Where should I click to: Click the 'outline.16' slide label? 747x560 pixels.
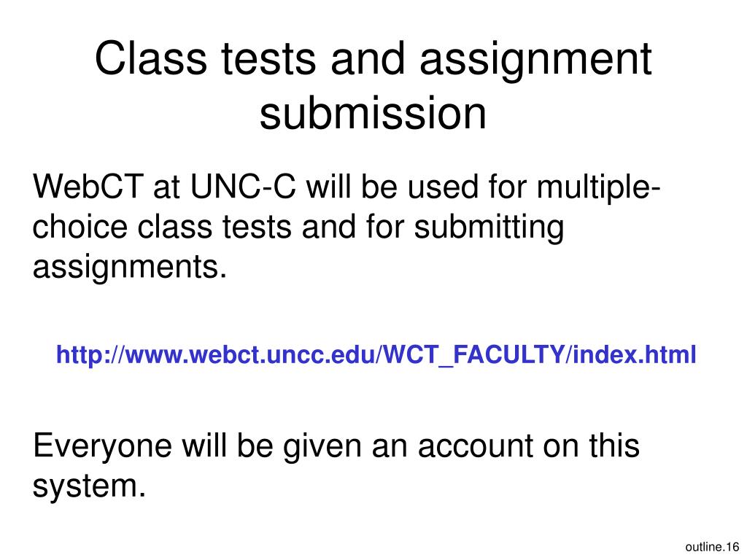712,547
